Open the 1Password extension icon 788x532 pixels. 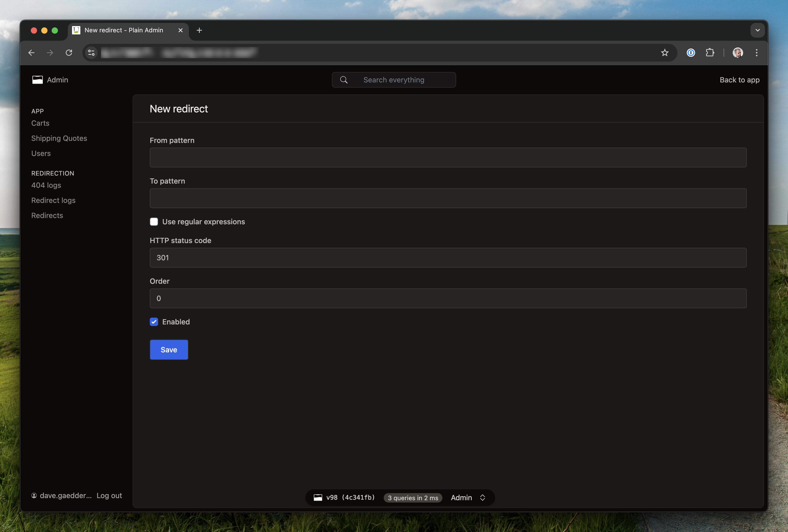pos(691,52)
